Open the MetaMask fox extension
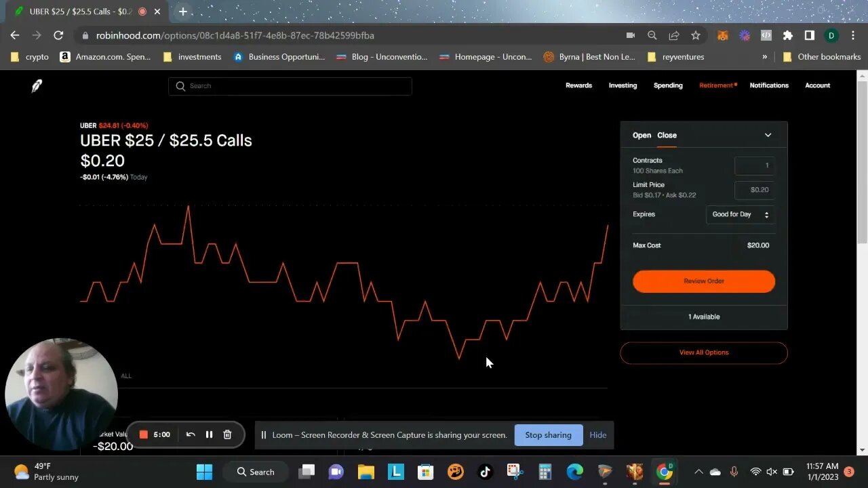Image resolution: width=868 pixels, height=488 pixels. pyautogui.click(x=723, y=35)
